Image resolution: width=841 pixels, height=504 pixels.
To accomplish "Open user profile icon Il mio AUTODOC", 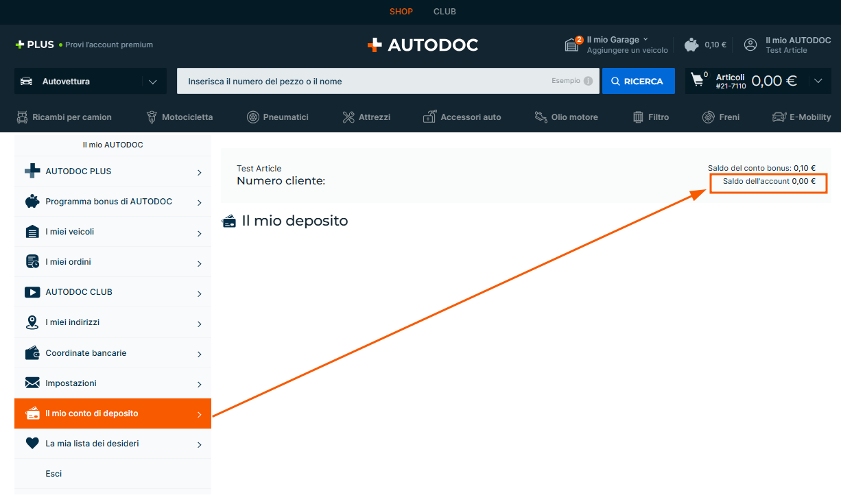I will pos(750,45).
